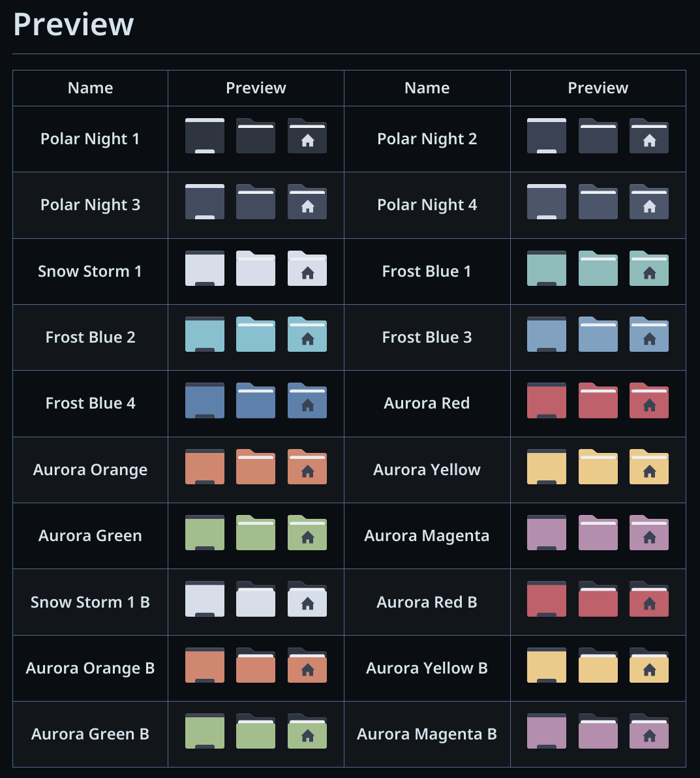This screenshot has height=778, width=700.
Task: Click the "Polar Night 3" name label
Action: (x=91, y=205)
